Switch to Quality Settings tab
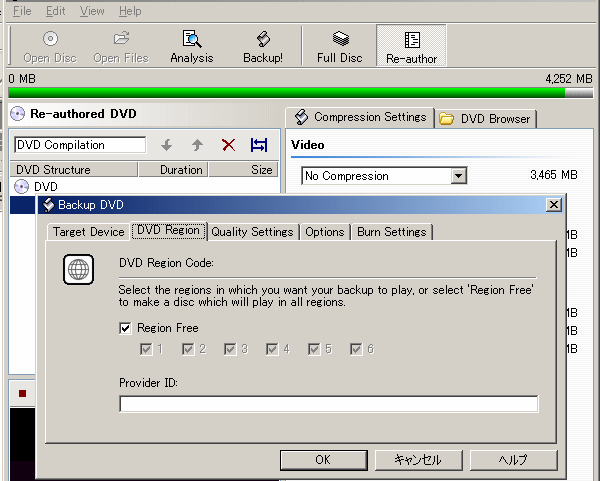This screenshot has height=481, width=600. click(252, 231)
